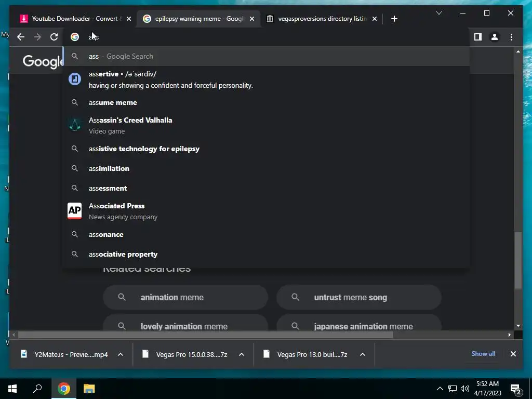
Task: Close the Youtube Downloader tab
Action: click(129, 19)
